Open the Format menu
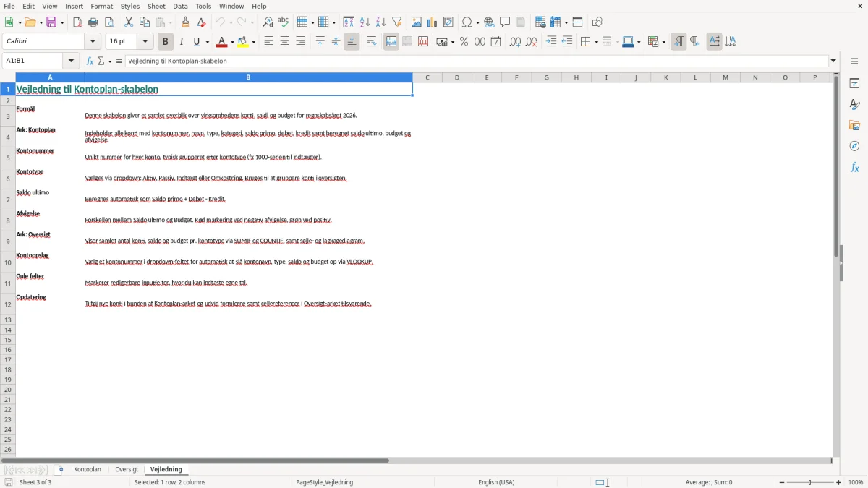 (x=102, y=6)
